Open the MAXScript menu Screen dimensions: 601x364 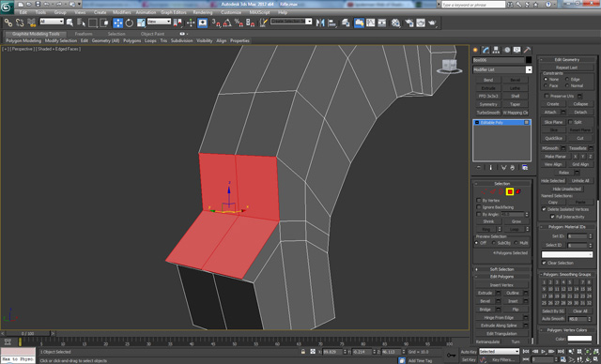pyautogui.click(x=260, y=12)
